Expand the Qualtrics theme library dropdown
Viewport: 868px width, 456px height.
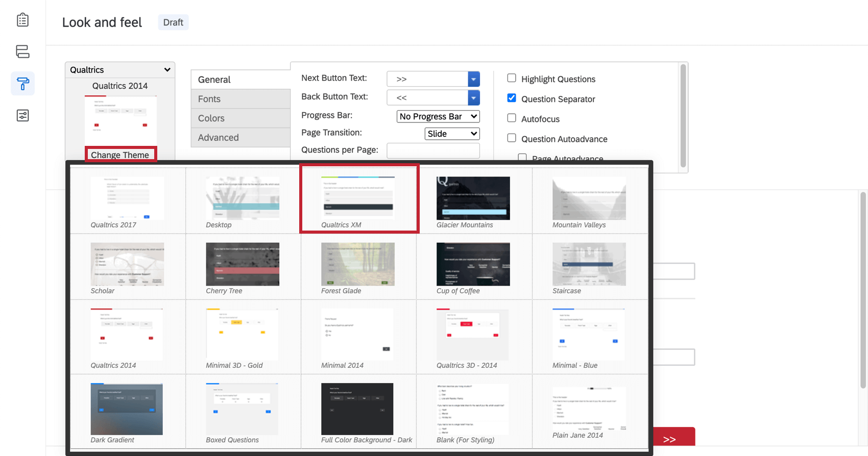(x=120, y=70)
